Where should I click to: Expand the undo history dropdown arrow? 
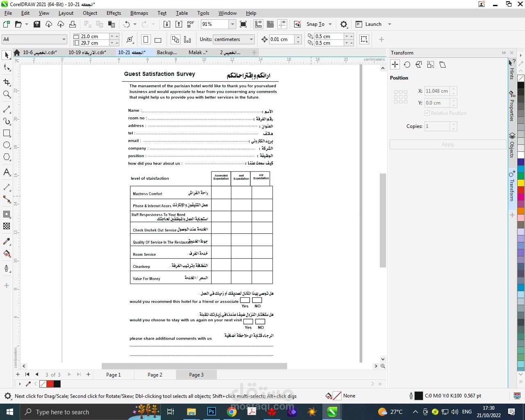click(135, 24)
